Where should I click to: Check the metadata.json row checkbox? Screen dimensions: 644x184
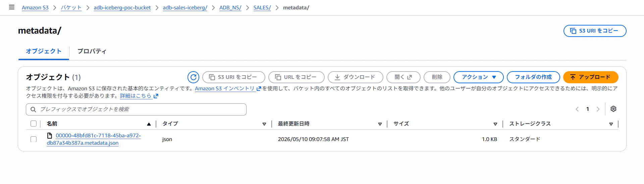[x=34, y=139]
